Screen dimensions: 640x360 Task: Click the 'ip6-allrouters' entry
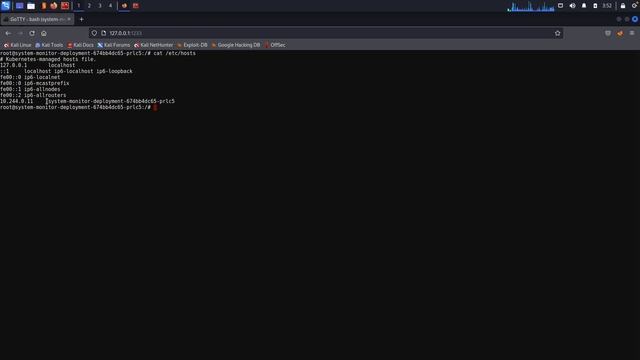click(x=45, y=95)
